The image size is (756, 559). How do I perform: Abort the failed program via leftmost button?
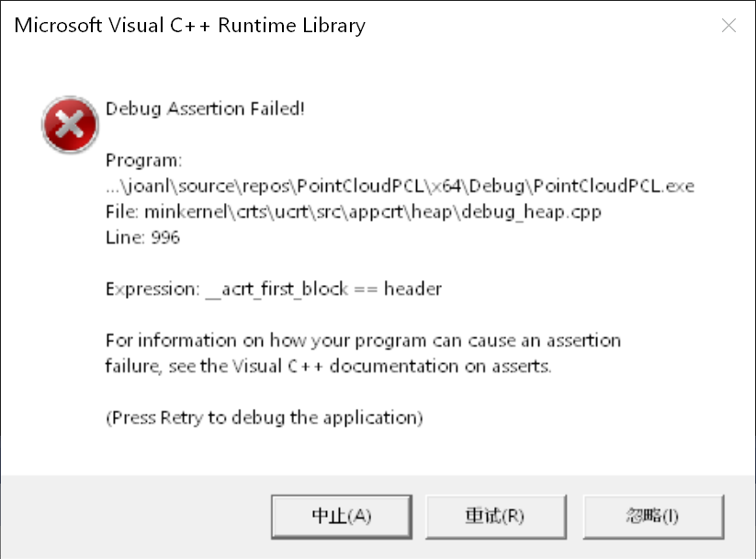341,516
